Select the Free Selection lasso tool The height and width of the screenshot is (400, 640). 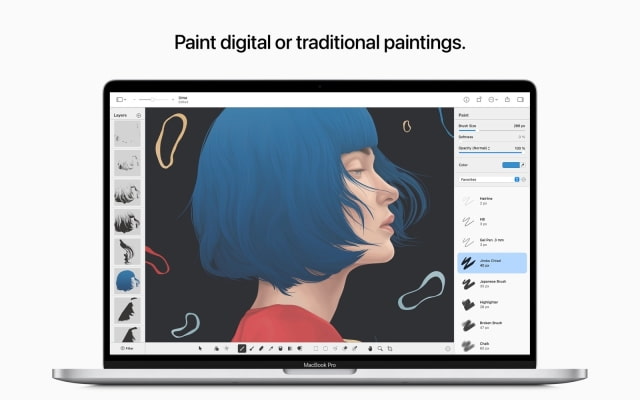click(335, 349)
